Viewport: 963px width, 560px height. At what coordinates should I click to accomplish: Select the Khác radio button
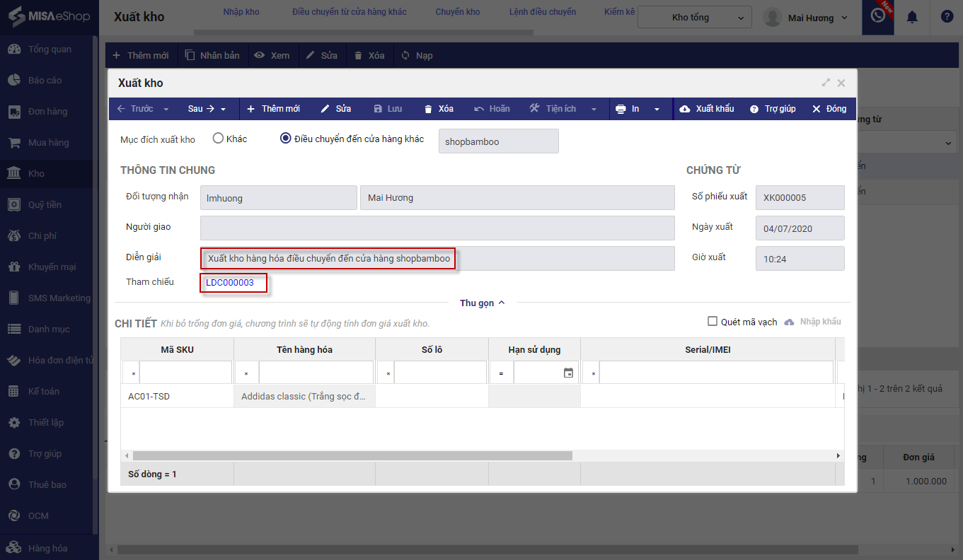tap(218, 139)
